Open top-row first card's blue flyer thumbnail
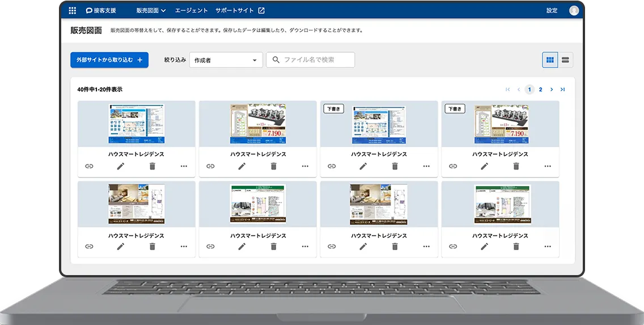The image size is (644, 325). [137, 124]
